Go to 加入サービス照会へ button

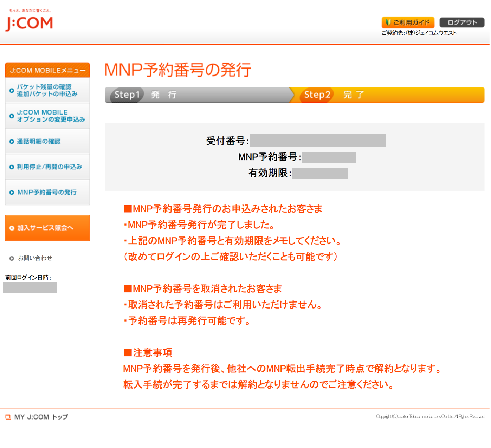tap(47, 228)
